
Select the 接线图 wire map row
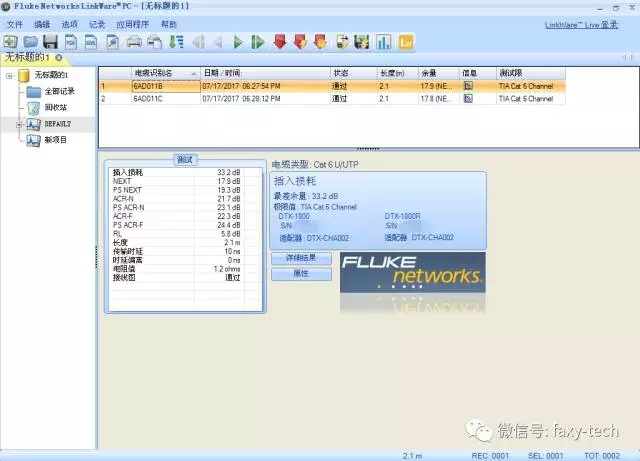185,278
